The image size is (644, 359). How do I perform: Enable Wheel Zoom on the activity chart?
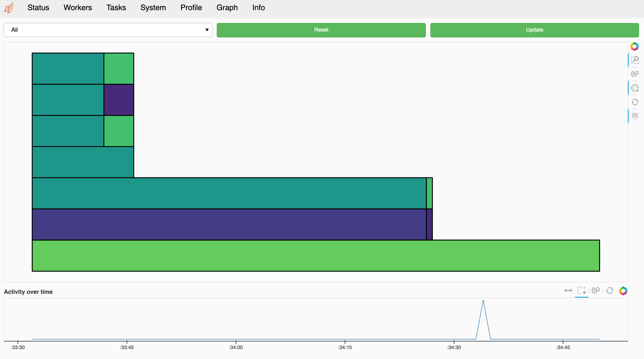pyautogui.click(x=596, y=290)
